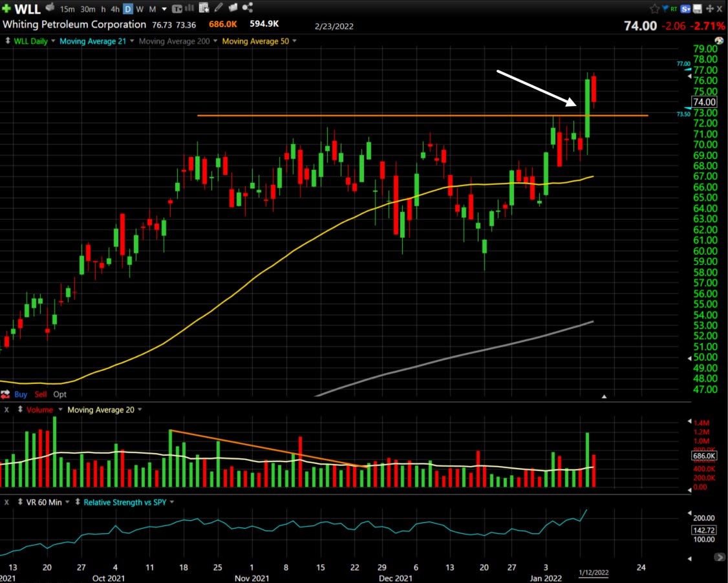The width and height of the screenshot is (728, 583).
Task: Click the 74.00 last price value
Action: pyautogui.click(x=640, y=25)
